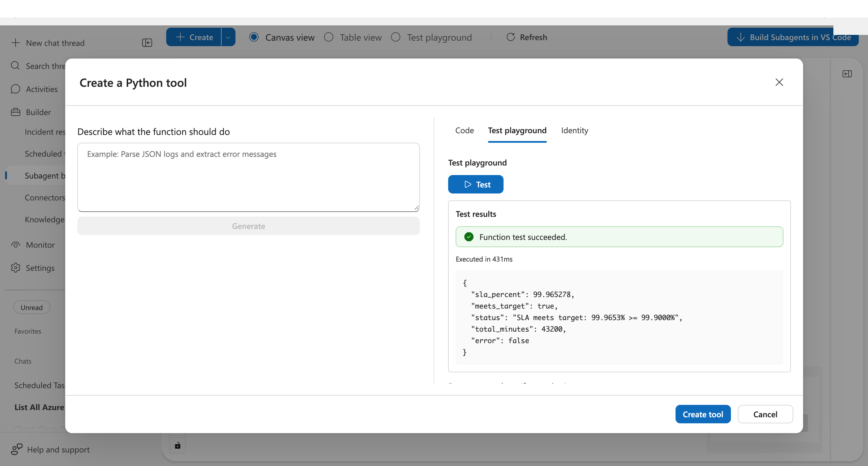Image resolution: width=868 pixels, height=466 pixels.
Task: Switch to the Test playground tab in dialog
Action: pos(517,131)
